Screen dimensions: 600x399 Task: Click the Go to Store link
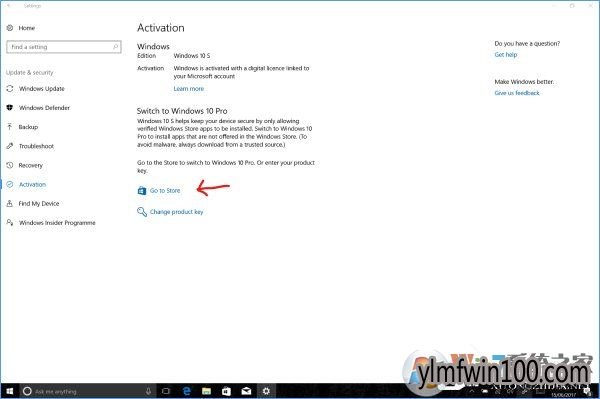click(159, 191)
